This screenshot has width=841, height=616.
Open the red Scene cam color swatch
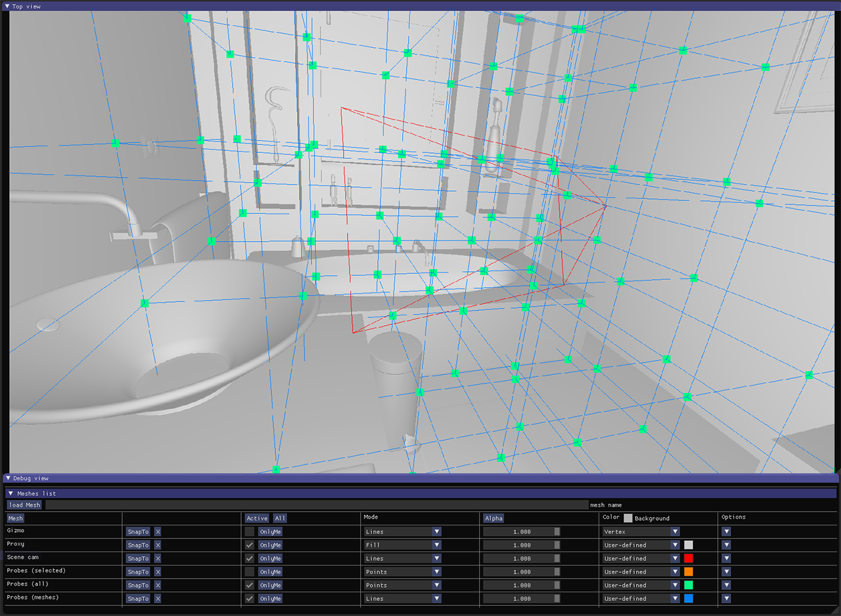point(689,558)
